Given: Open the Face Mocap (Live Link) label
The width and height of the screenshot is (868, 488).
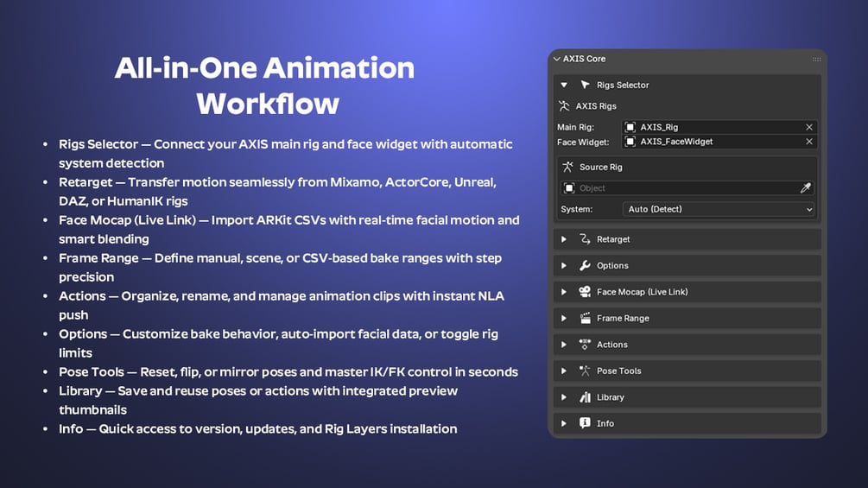Looking at the screenshot, I should point(642,292).
